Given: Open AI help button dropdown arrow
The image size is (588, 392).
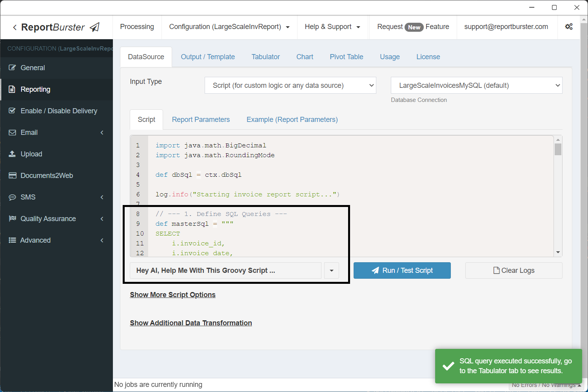Looking at the screenshot, I should point(332,270).
